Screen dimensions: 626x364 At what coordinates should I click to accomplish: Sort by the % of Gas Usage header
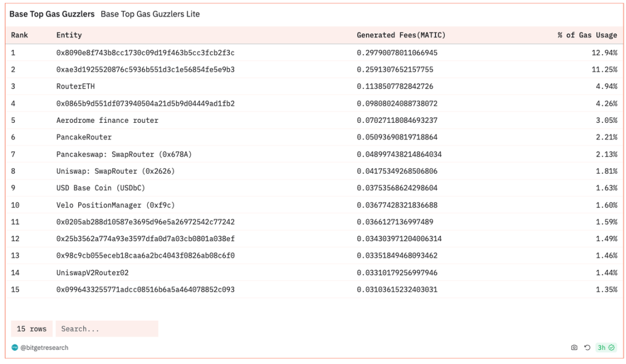click(x=587, y=35)
